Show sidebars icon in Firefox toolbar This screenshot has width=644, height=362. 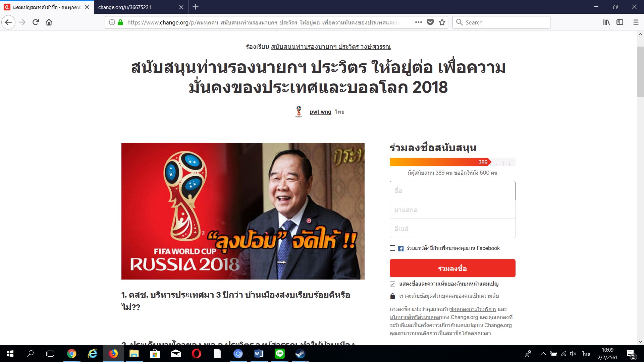[x=620, y=22]
